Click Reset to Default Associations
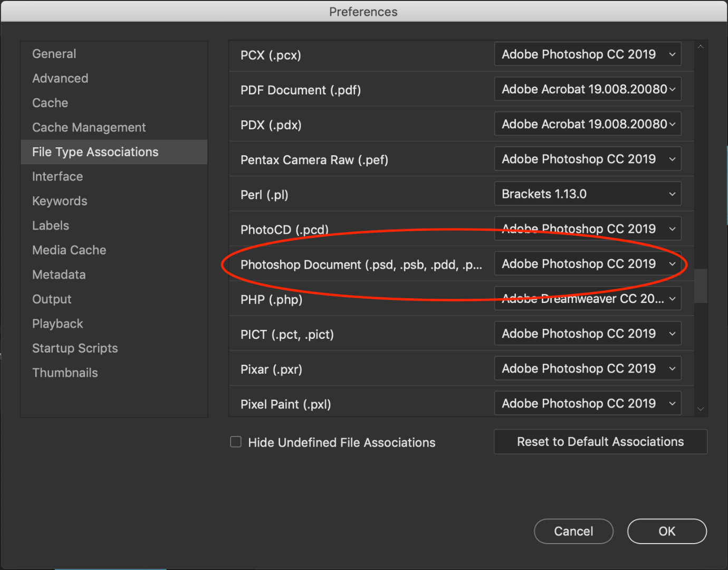This screenshot has height=570, width=728. pos(600,442)
